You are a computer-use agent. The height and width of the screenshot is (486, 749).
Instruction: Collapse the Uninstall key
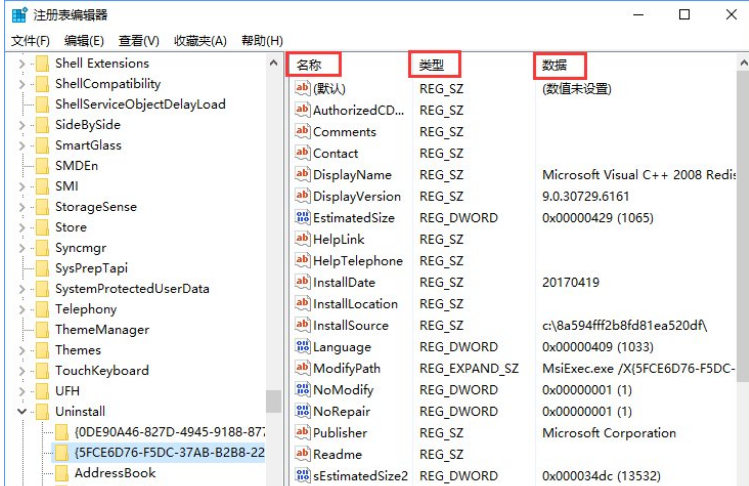click(x=21, y=411)
